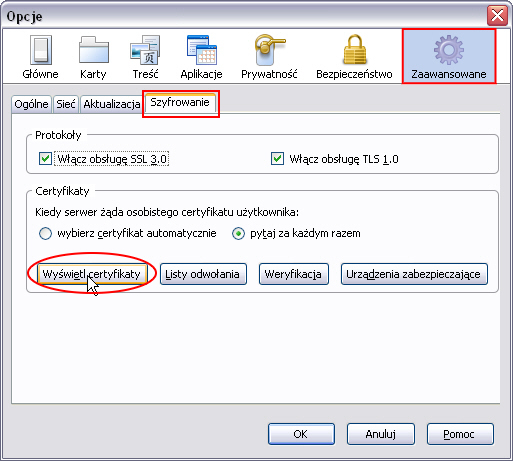Open the Karty folder icon panel
Viewport: 513px width, 461px height.
click(x=94, y=50)
